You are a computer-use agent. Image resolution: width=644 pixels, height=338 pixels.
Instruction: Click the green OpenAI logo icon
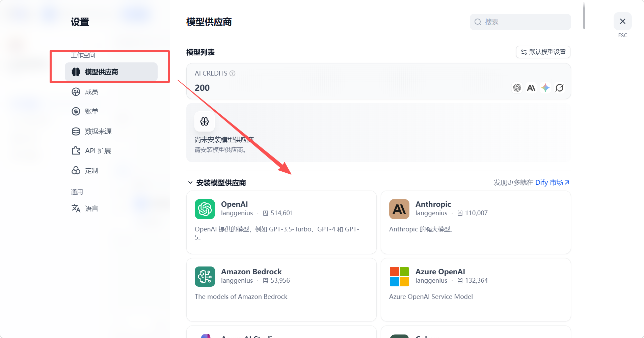click(205, 209)
